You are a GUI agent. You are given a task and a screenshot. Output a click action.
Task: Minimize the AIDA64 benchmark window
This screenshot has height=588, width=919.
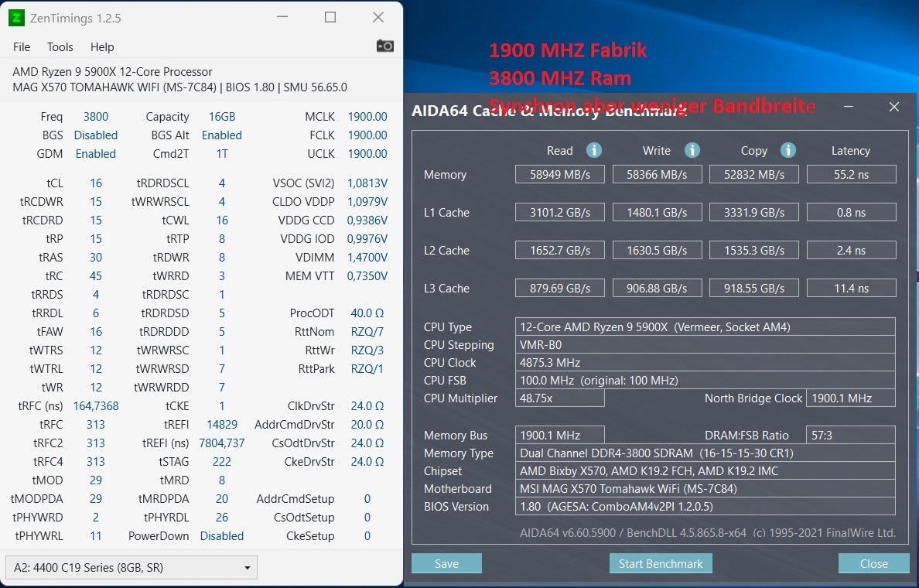(x=849, y=107)
